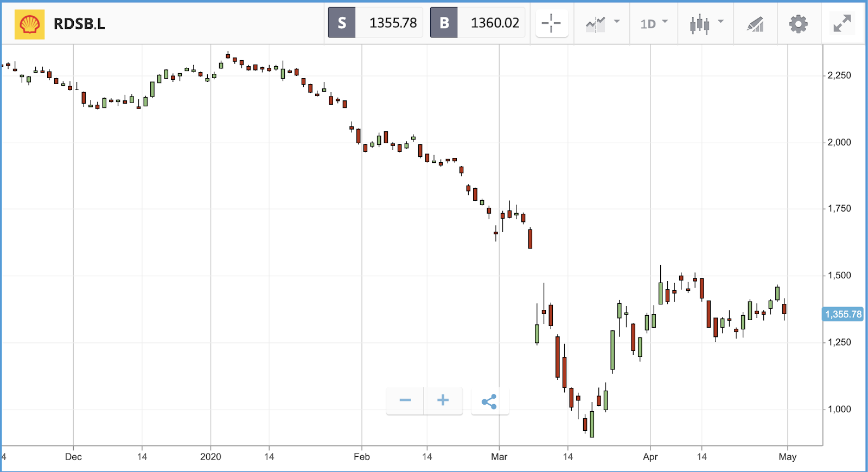Open chart settings gear icon
Screen dimensions: 868x472
tap(798, 24)
